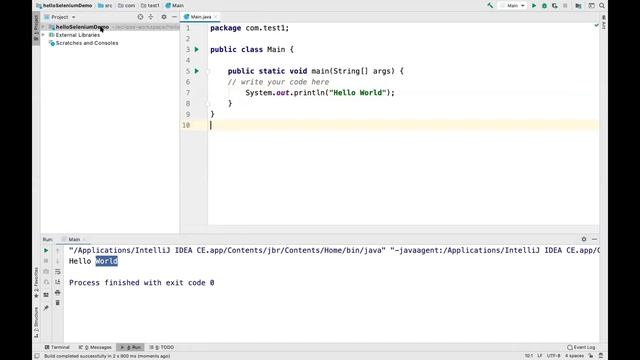This screenshot has height=360, width=640.
Task: Click the Down the Stack Trace arrow
Action: click(x=58, y=261)
